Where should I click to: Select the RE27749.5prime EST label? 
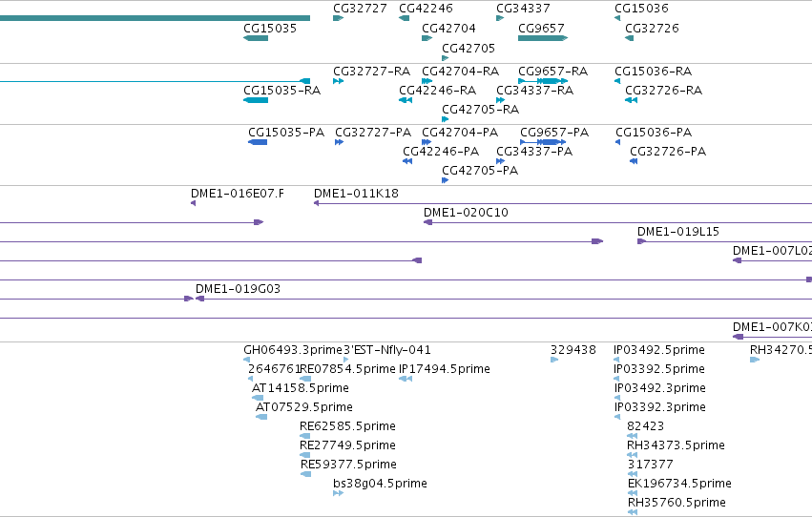point(347,445)
